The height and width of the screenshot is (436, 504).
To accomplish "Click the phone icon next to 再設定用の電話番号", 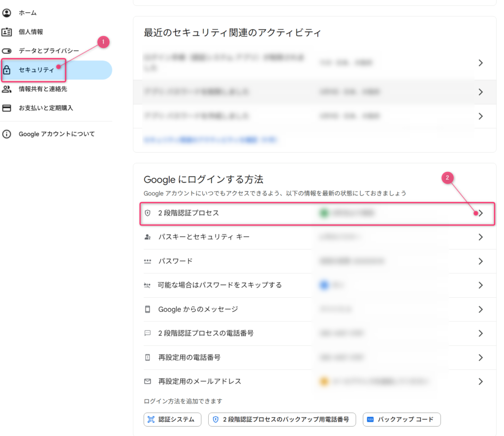I will (148, 357).
